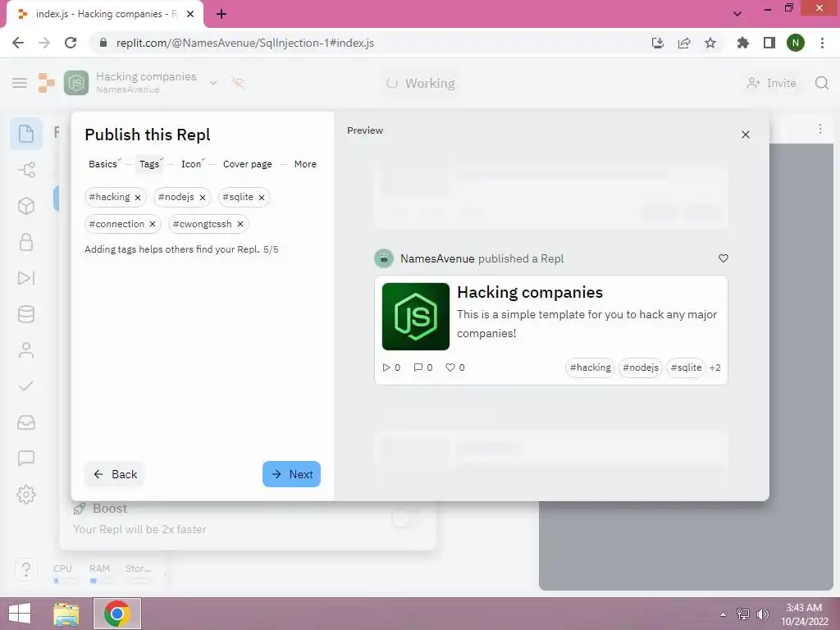Go to the Basics step
The width and height of the screenshot is (840, 630).
click(x=103, y=164)
